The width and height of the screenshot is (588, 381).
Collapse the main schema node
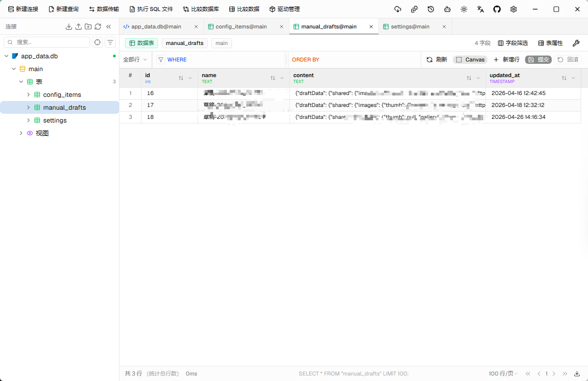[x=14, y=69]
